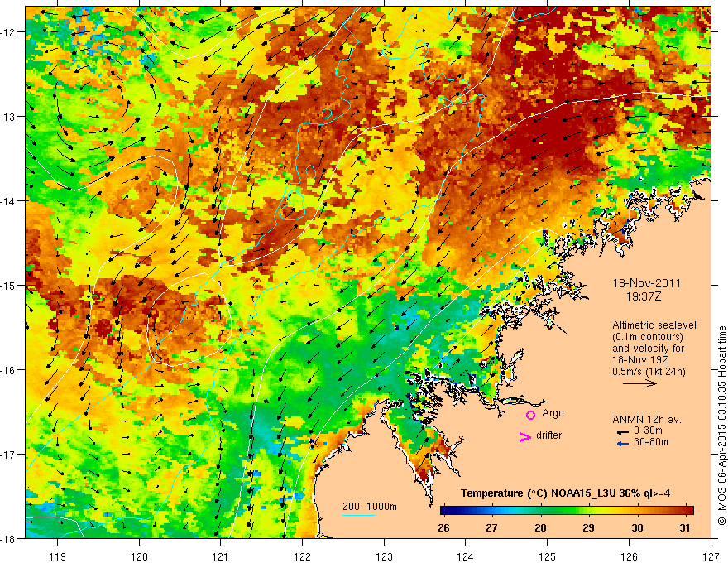
Task: Click the 'drifter' legend label
Action: (x=548, y=435)
